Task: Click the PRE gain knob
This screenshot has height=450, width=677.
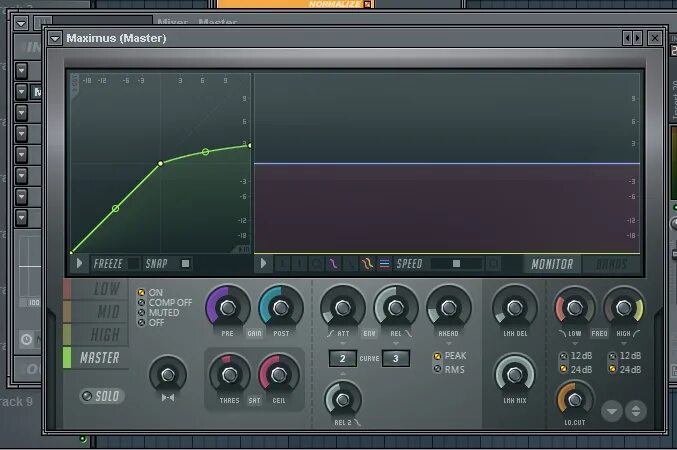Action: point(228,307)
